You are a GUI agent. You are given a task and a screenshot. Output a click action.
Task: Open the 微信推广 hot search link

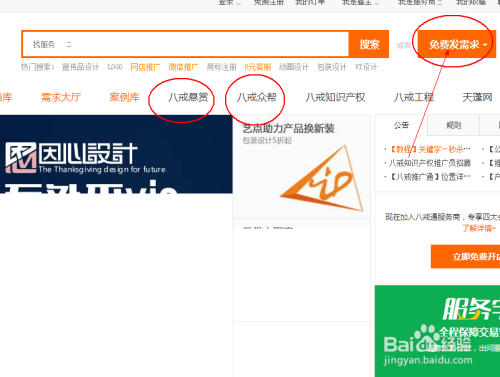pyautogui.click(x=183, y=67)
